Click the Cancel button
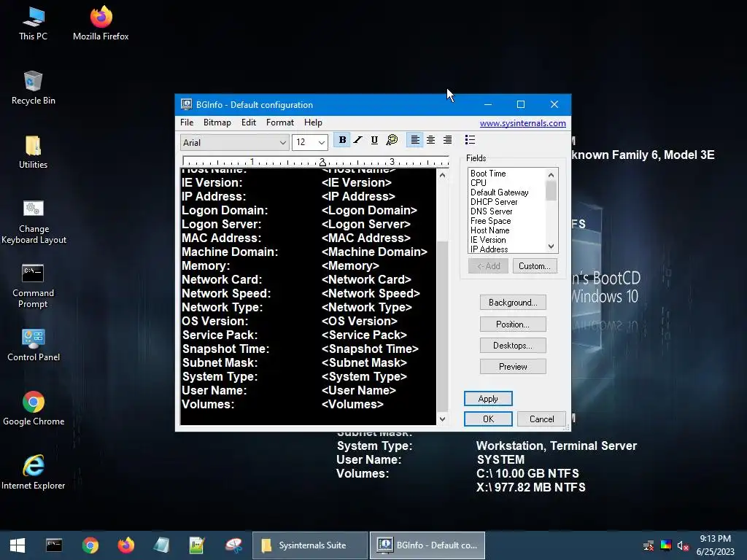This screenshot has width=747, height=560. coord(542,419)
